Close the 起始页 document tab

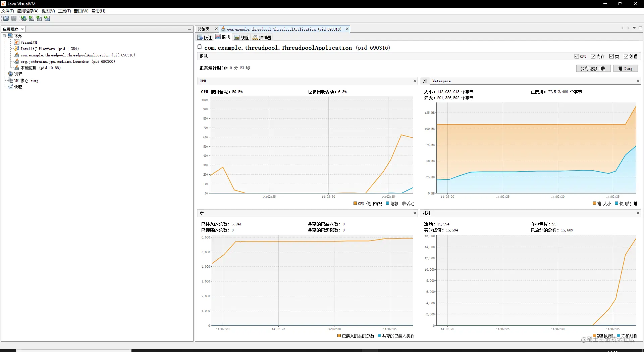coord(216,29)
